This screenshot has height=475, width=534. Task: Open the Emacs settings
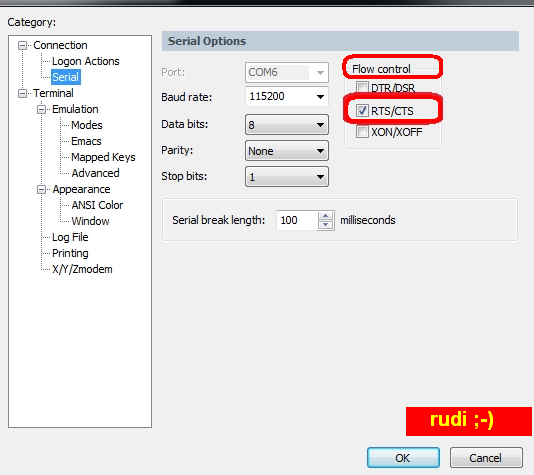tap(86, 141)
